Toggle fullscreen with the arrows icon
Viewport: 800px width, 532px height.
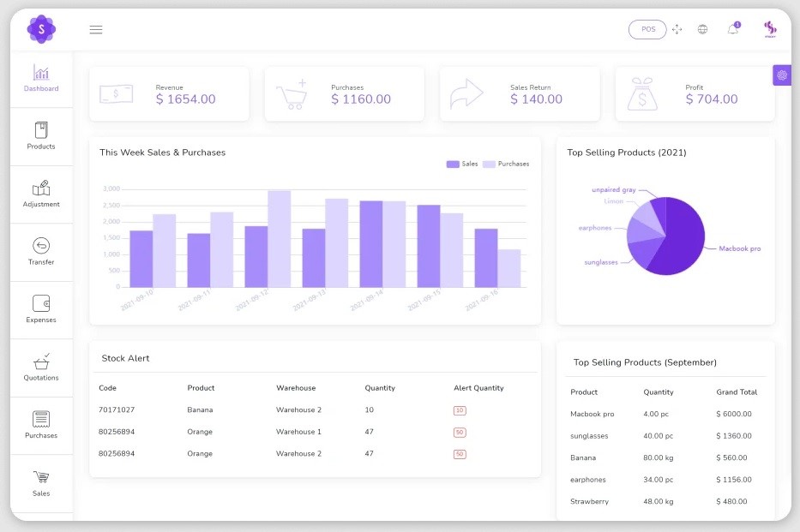(677, 29)
